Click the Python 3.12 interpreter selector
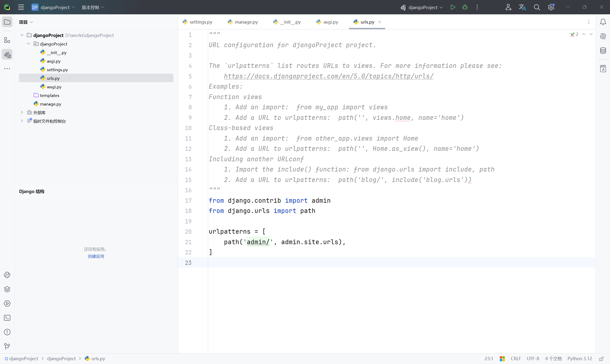The image size is (610, 364). [x=579, y=359]
